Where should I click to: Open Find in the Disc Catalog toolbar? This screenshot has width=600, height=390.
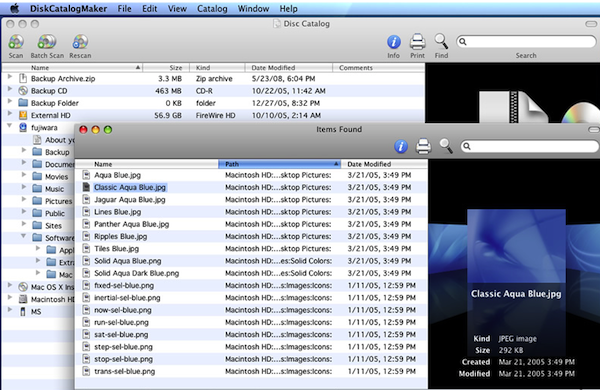point(441,41)
